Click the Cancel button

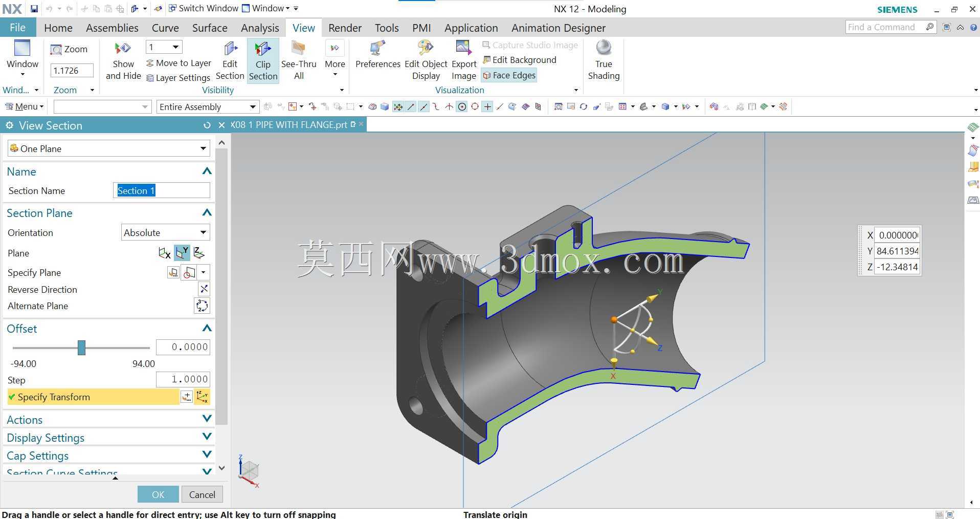tap(202, 494)
